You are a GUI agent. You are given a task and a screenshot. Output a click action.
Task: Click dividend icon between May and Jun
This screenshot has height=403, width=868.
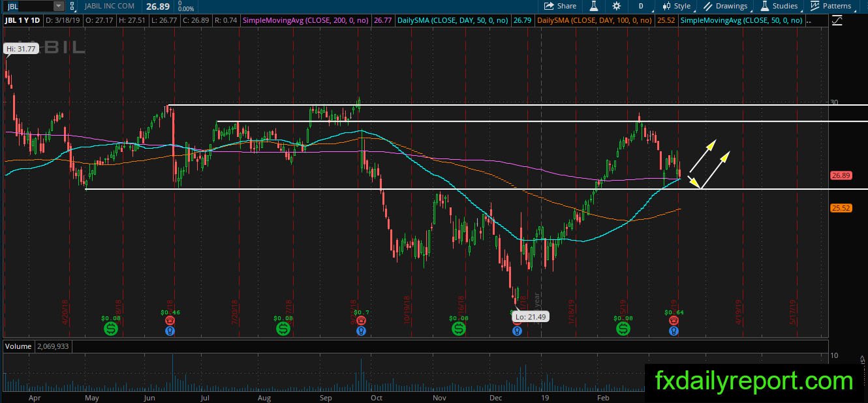110,329
